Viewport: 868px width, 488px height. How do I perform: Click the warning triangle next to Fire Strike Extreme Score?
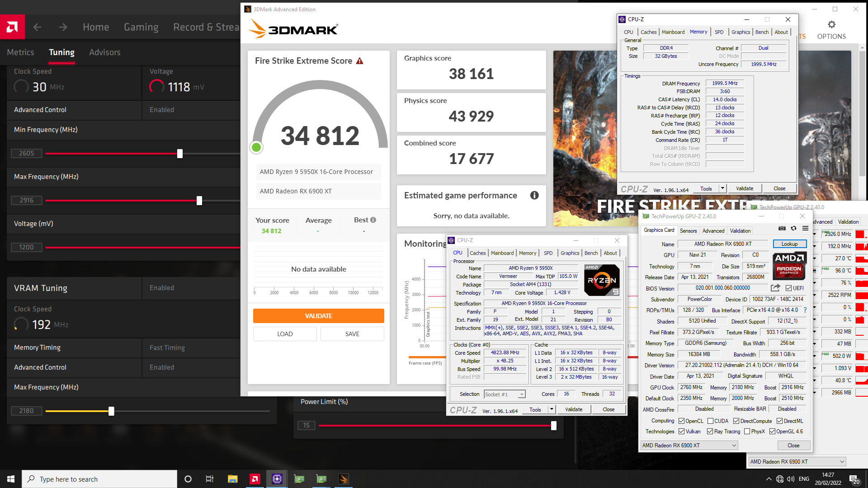click(x=360, y=61)
